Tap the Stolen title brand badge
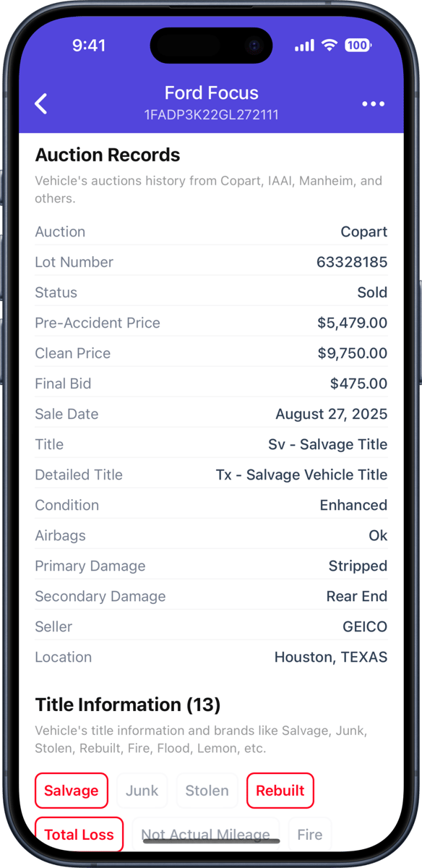 click(207, 791)
